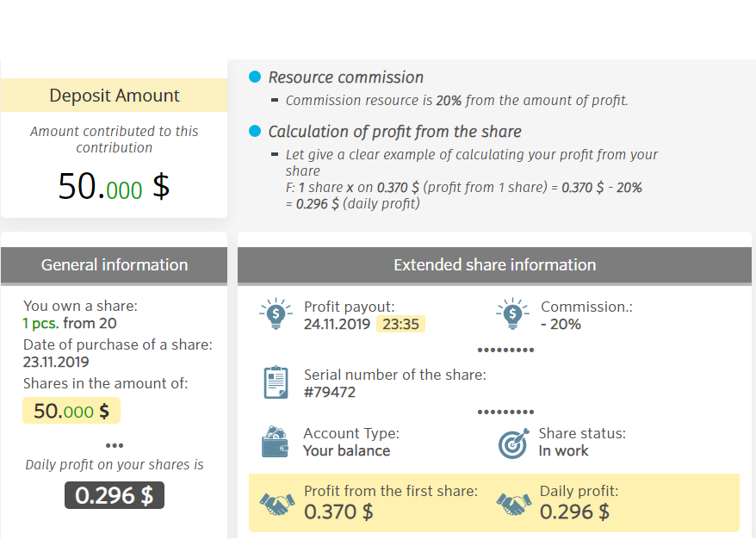Viewport: 756px width, 546px height.
Task: Click the large 50.000 $ deposit value
Action: pyautogui.click(x=114, y=186)
